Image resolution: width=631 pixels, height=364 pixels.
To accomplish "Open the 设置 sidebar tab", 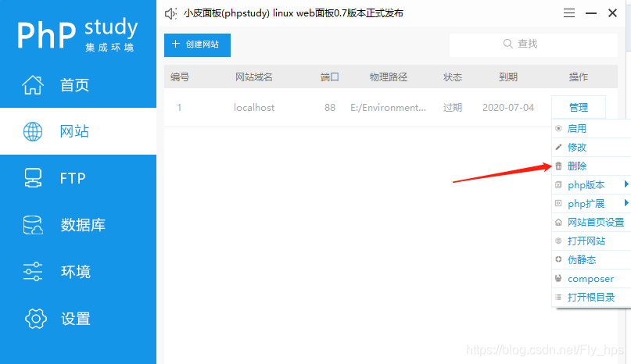I will 78,319.
